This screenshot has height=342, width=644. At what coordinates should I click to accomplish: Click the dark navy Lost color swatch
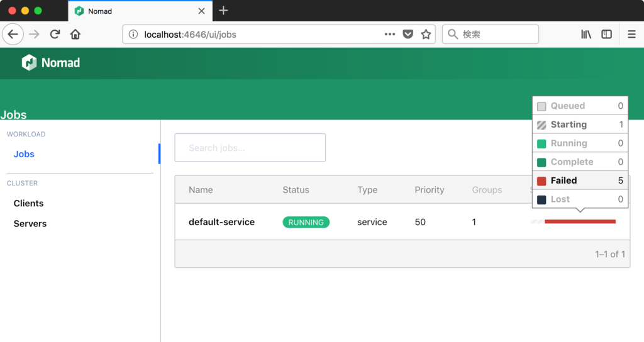pyautogui.click(x=541, y=200)
